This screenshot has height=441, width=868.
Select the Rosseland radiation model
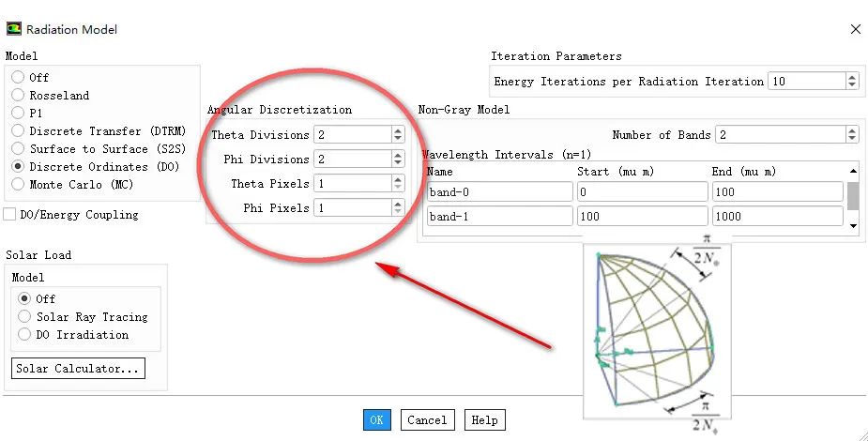tap(18, 95)
